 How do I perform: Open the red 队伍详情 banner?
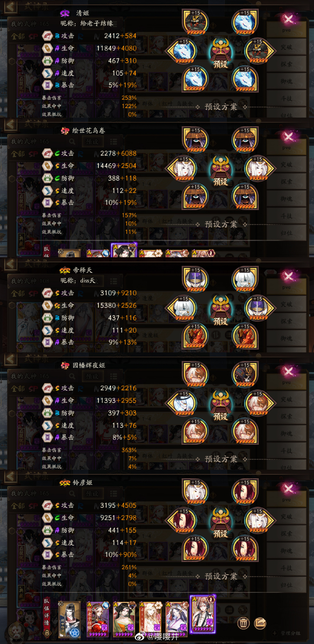pos(47,612)
